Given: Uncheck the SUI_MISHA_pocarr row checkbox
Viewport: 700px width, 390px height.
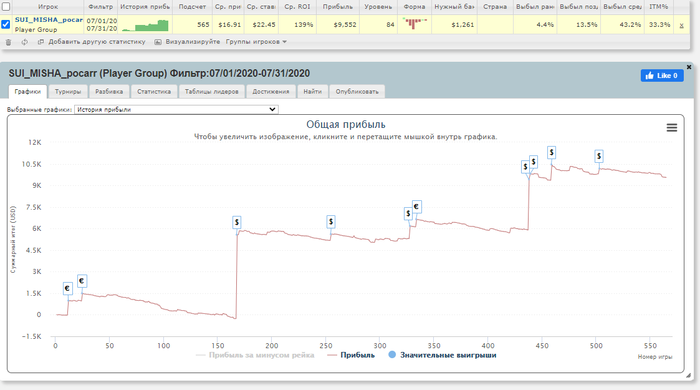Looking at the screenshot, I should (x=5, y=24).
